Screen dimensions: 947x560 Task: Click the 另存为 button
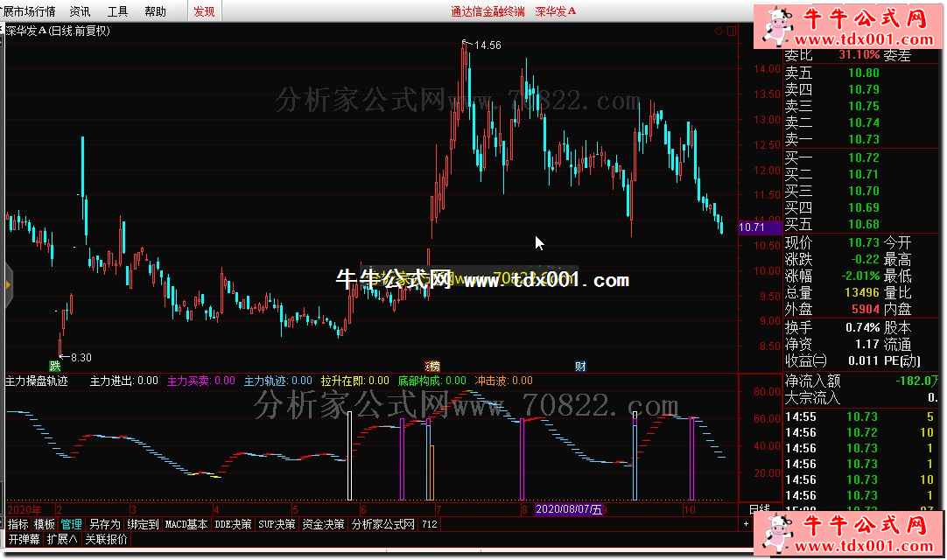coord(104,524)
